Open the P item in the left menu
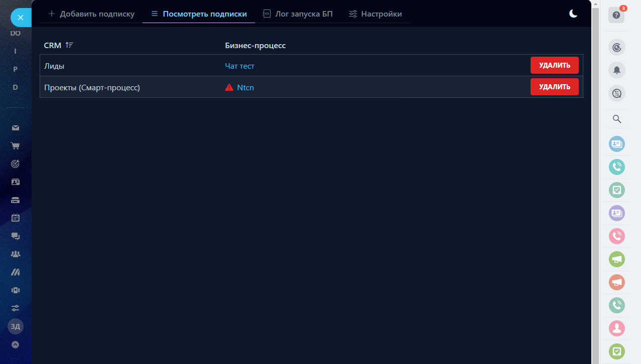641x364 pixels. tap(16, 69)
